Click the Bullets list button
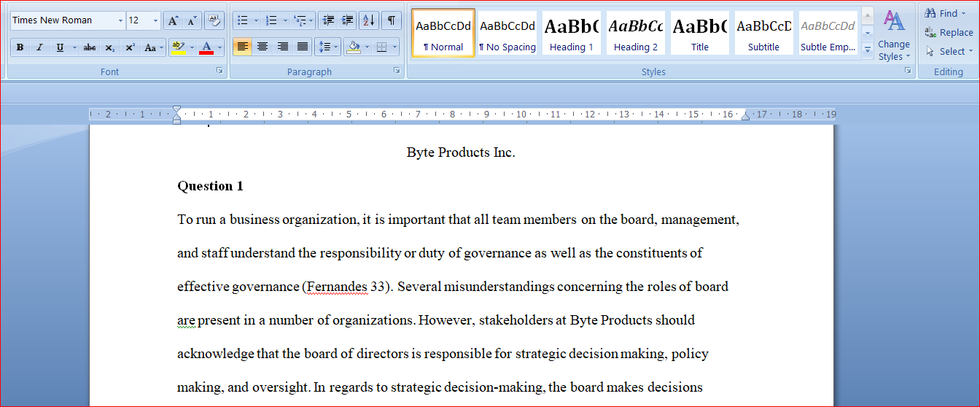 point(243,20)
